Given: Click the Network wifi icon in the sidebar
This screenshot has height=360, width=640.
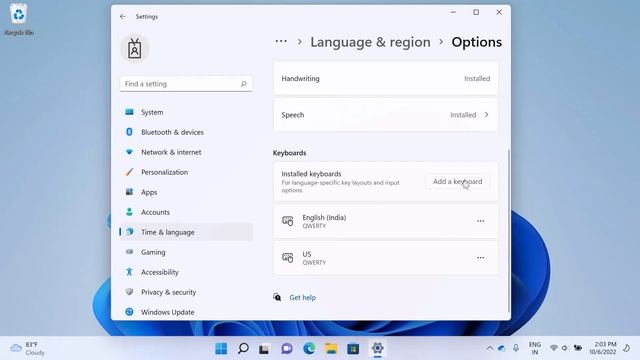Looking at the screenshot, I should [x=129, y=152].
